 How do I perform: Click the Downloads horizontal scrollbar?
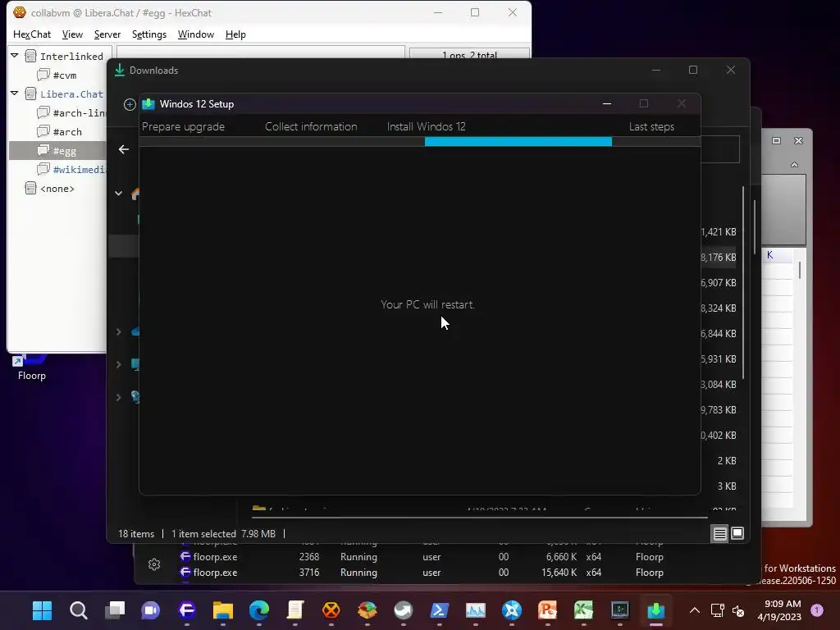tap(479, 518)
